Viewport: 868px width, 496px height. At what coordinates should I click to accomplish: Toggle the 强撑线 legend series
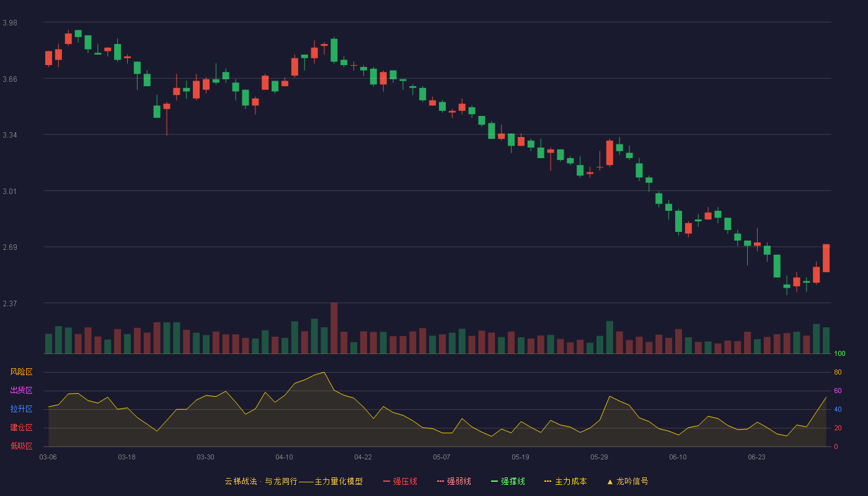(508, 481)
